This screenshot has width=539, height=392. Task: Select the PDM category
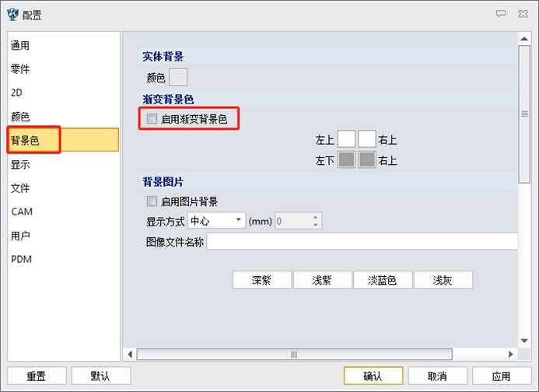(x=22, y=259)
